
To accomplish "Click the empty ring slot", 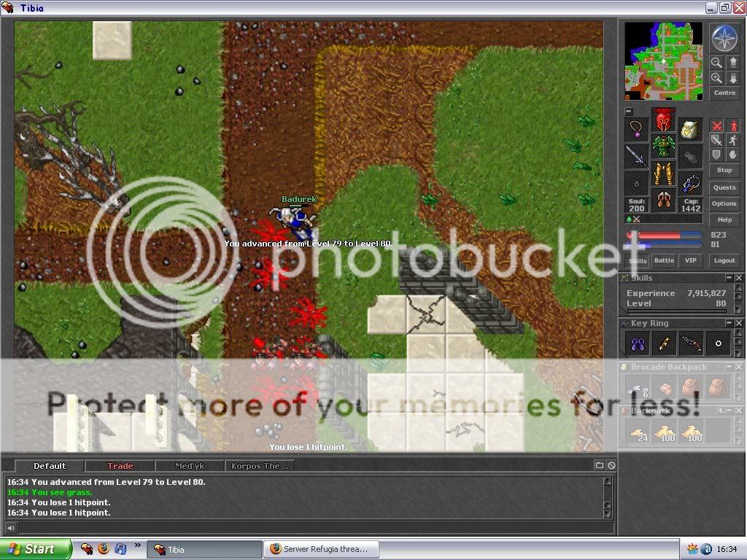I will [636, 183].
